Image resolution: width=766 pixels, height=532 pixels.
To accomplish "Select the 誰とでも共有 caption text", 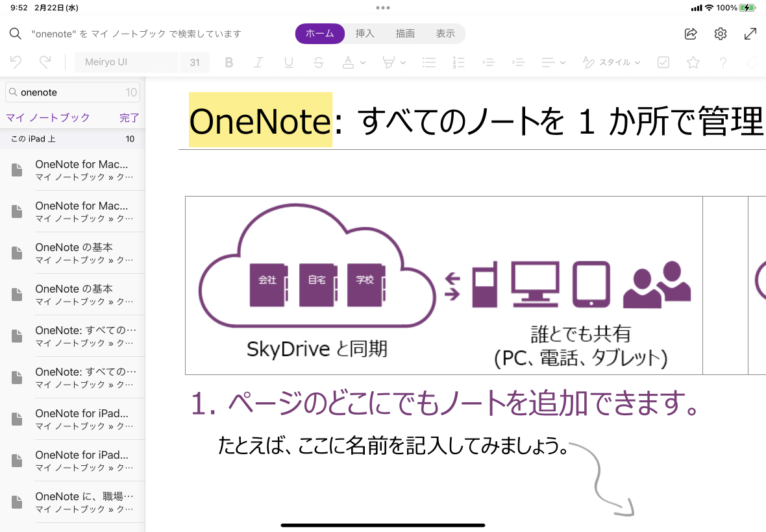I will point(580,334).
